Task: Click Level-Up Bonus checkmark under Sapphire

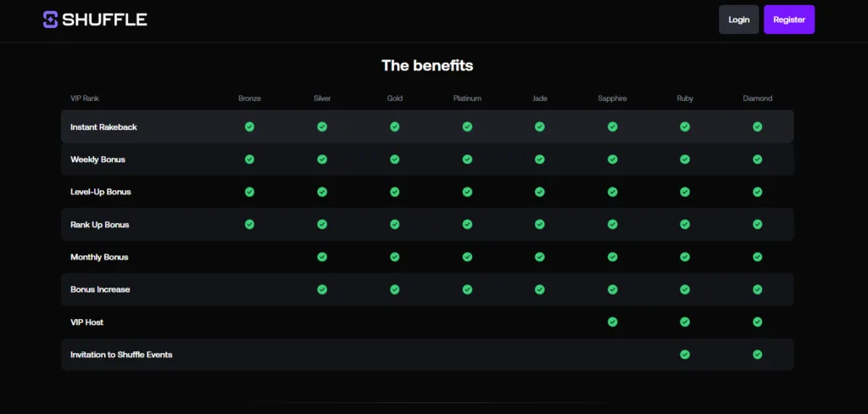Action: click(x=612, y=192)
